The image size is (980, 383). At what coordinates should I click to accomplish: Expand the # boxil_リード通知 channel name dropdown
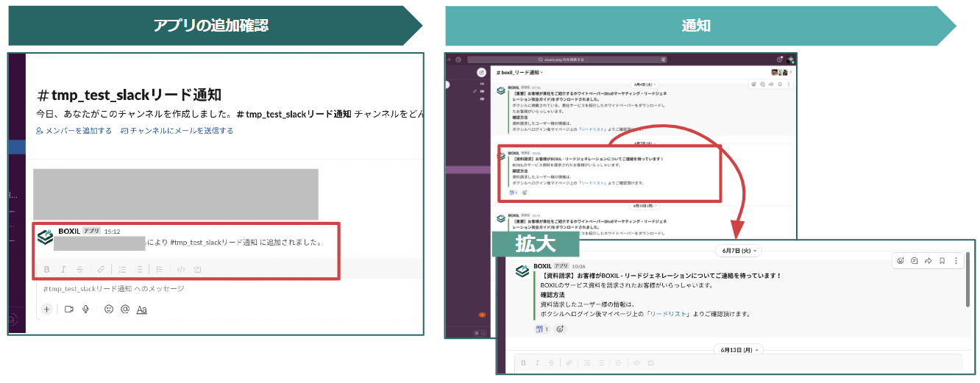pyautogui.click(x=519, y=72)
